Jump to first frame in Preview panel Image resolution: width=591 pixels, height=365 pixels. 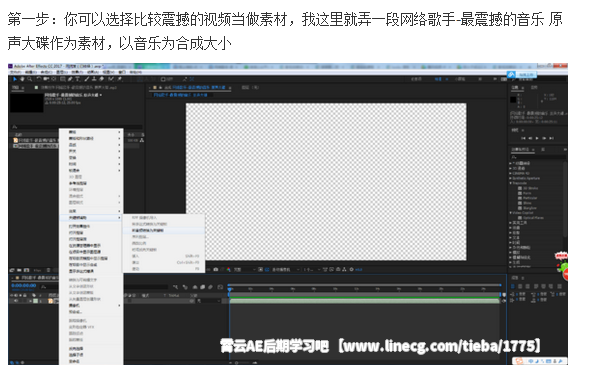tap(523, 138)
